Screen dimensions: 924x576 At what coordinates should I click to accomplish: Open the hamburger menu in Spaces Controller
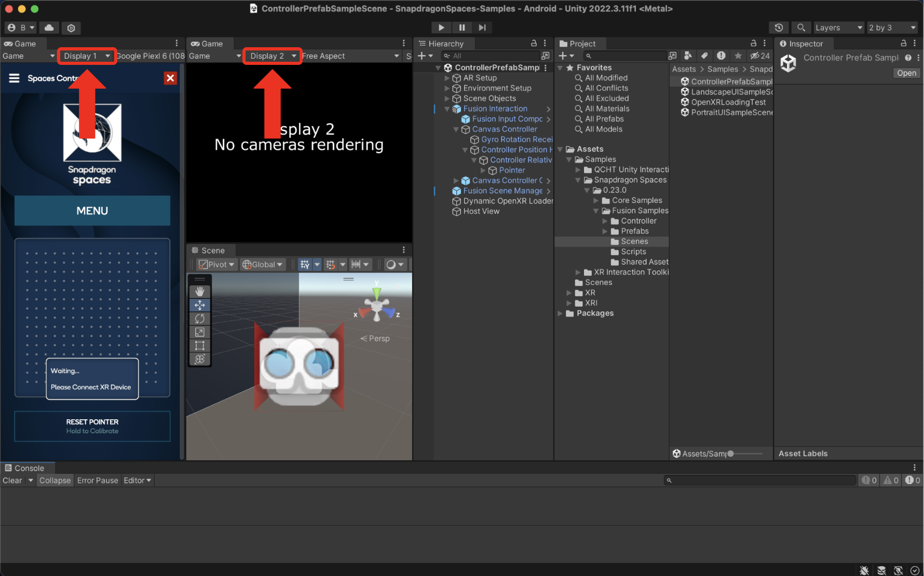click(x=14, y=78)
